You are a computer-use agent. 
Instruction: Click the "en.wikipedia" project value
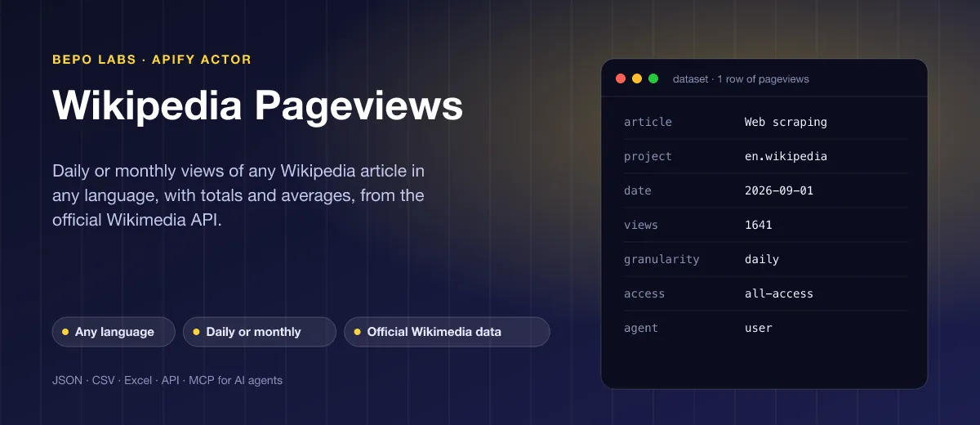coord(786,156)
